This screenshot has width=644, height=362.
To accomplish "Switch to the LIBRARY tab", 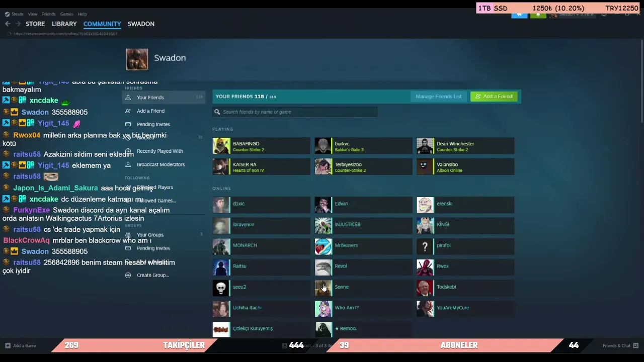I will tap(64, 24).
